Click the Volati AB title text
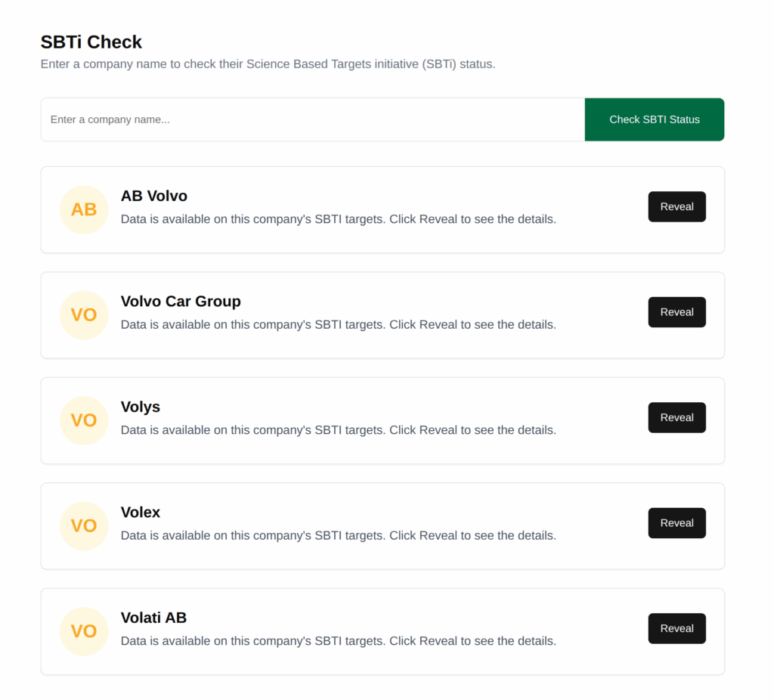This screenshot has width=774, height=700. click(x=153, y=618)
